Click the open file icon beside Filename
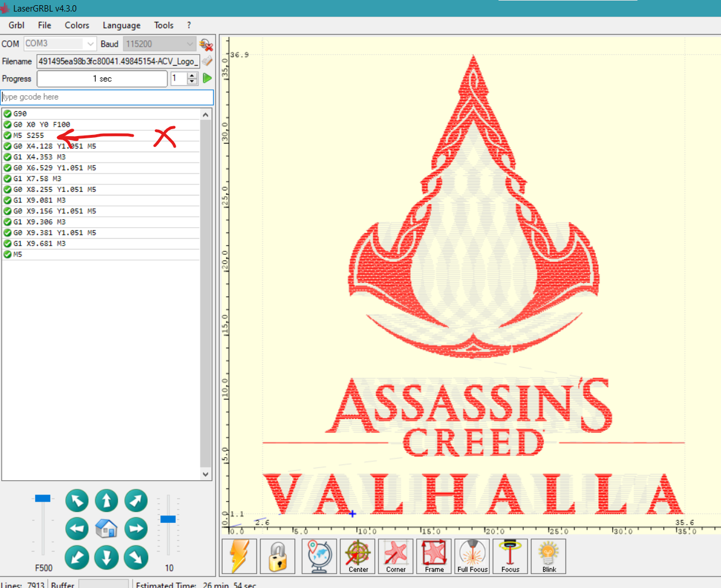Screen dimensions: 721x588 point(207,61)
